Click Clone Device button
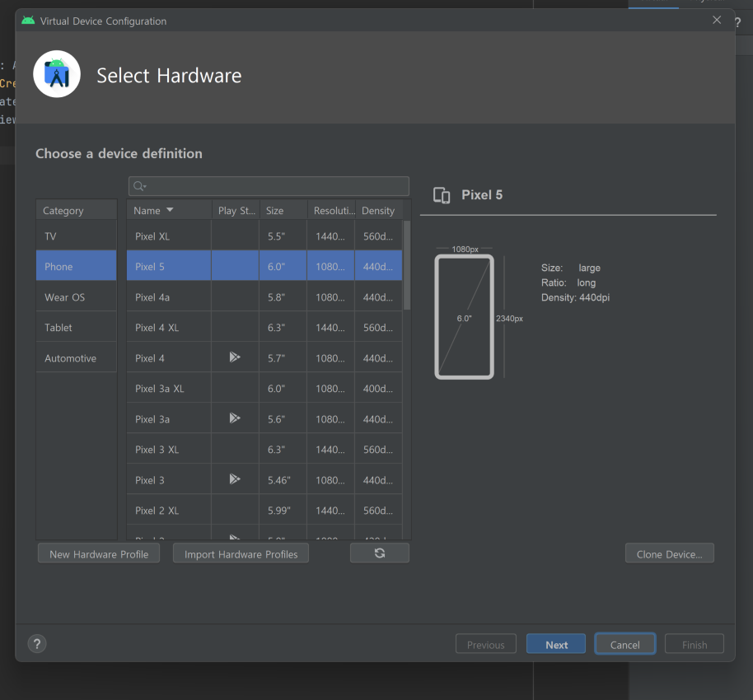The height and width of the screenshot is (700, 753). (x=670, y=553)
